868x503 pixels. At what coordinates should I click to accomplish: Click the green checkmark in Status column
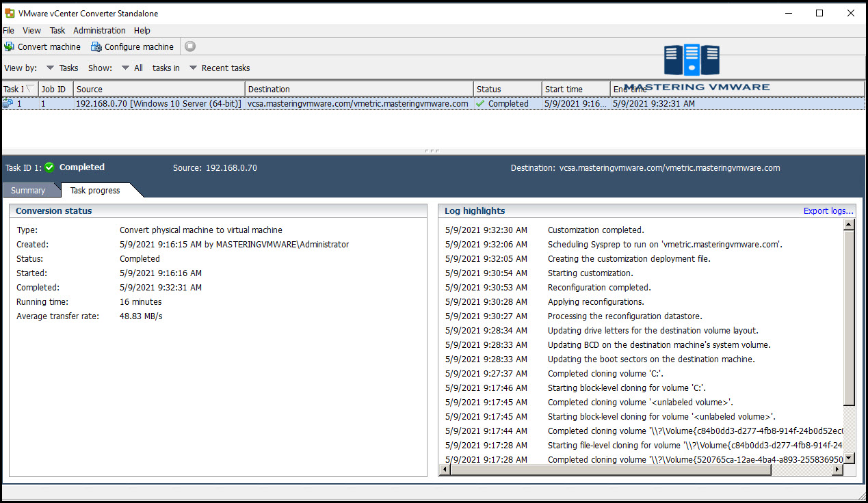click(x=480, y=104)
